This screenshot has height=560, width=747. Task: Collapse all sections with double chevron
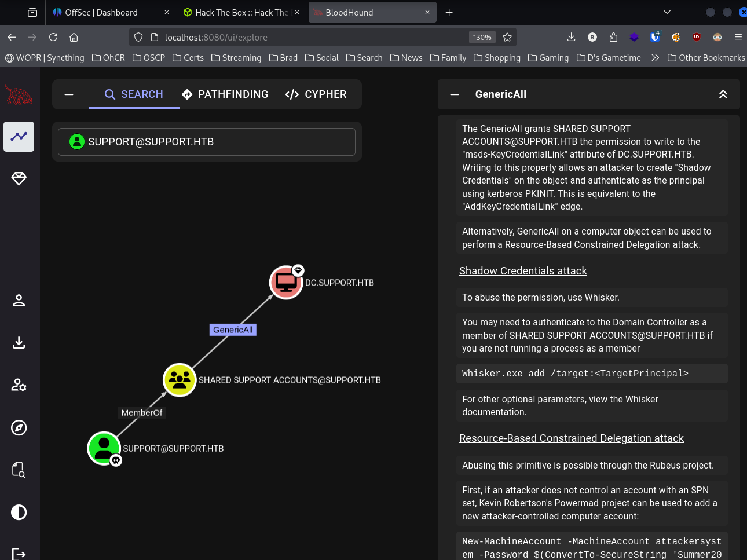[x=723, y=94]
